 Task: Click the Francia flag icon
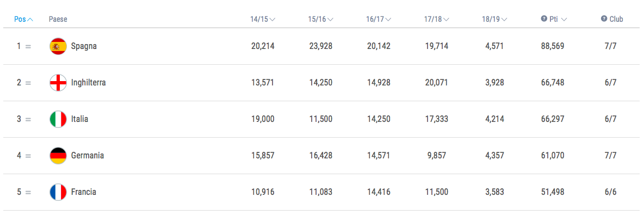pyautogui.click(x=58, y=192)
